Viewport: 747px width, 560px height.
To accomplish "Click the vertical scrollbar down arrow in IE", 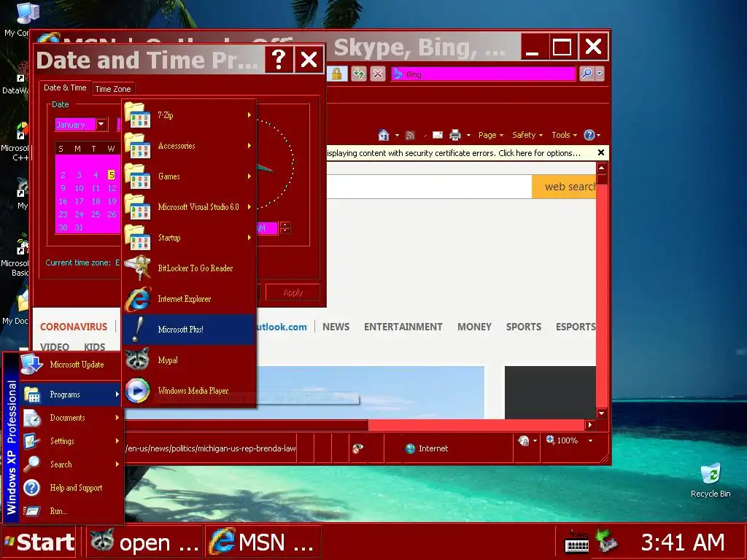I will (x=601, y=413).
